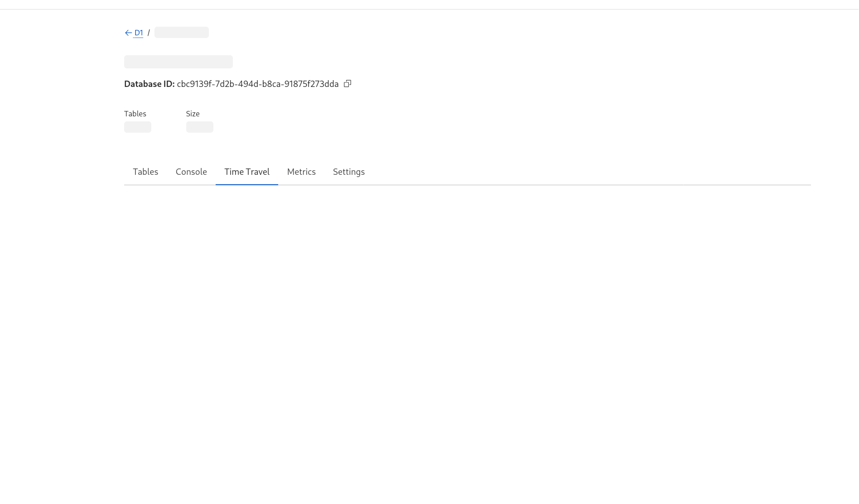Screen dimensions: 859x504
Task: Go back to the D1 overview
Action: click(x=134, y=33)
